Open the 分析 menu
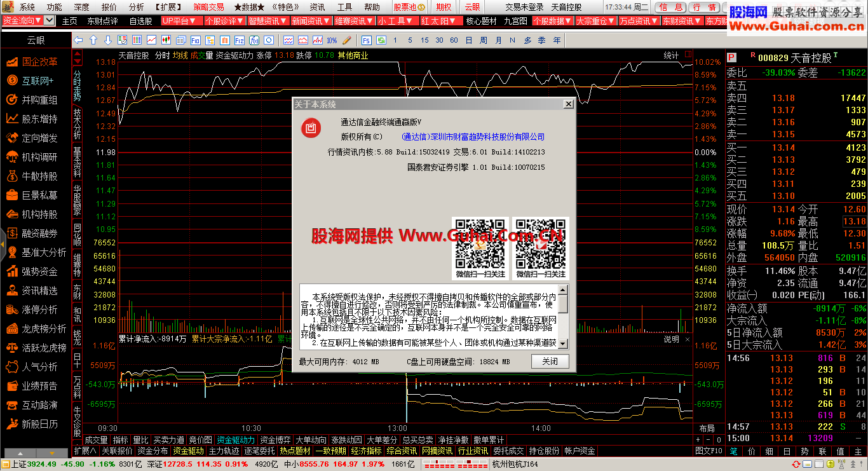 point(136,7)
